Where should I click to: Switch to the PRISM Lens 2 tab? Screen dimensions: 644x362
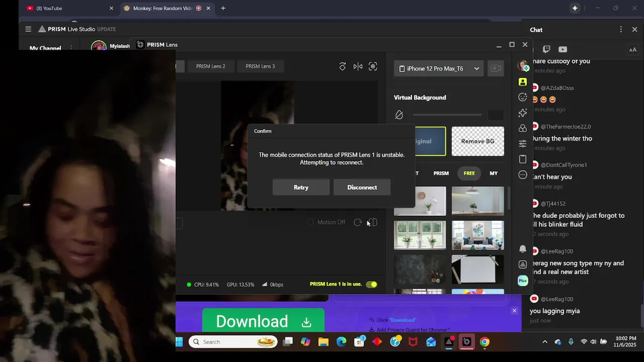pyautogui.click(x=210, y=66)
